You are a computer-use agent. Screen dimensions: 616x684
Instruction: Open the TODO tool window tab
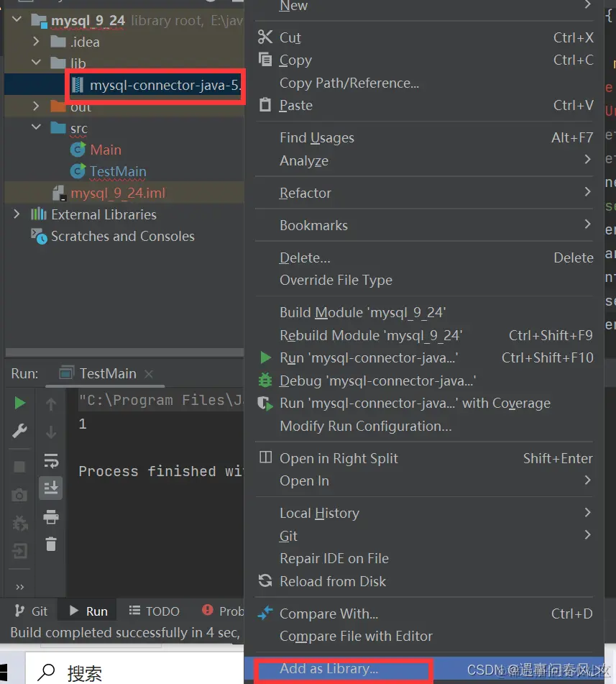(x=155, y=611)
